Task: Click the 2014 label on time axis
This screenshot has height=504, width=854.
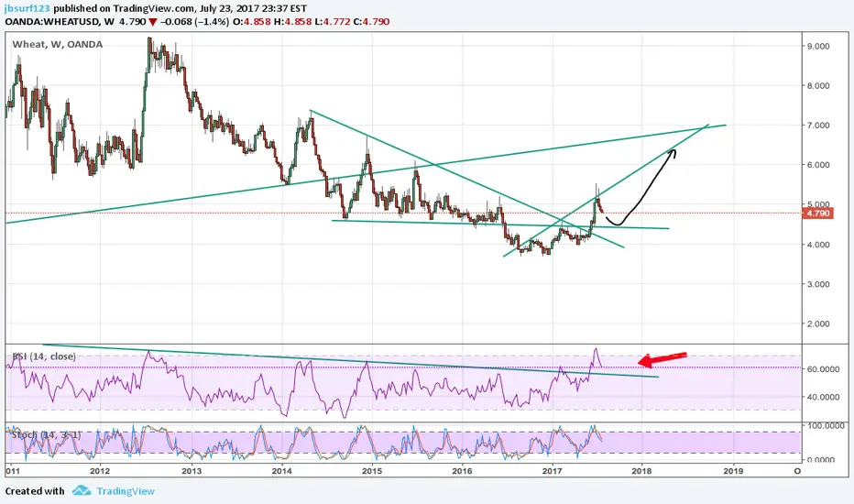Action: click(281, 471)
